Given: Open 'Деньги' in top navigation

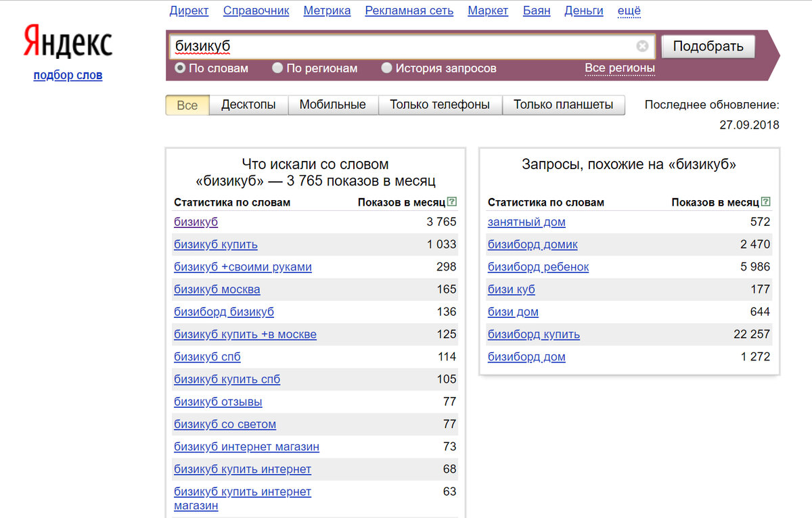Looking at the screenshot, I should pyautogui.click(x=584, y=11).
